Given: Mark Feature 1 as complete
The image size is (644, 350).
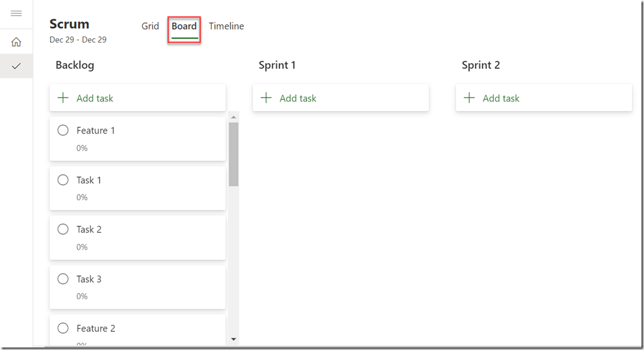Looking at the screenshot, I should point(63,130).
